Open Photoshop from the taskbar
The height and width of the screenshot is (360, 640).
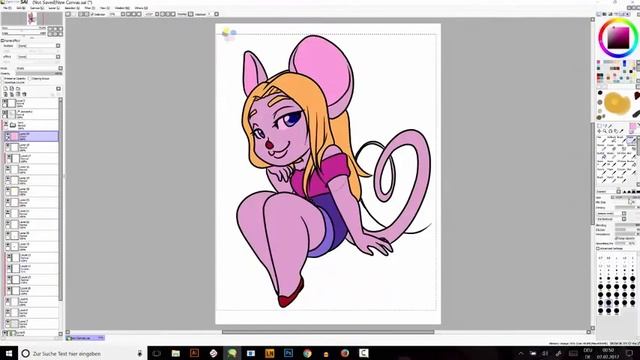pos(288,353)
